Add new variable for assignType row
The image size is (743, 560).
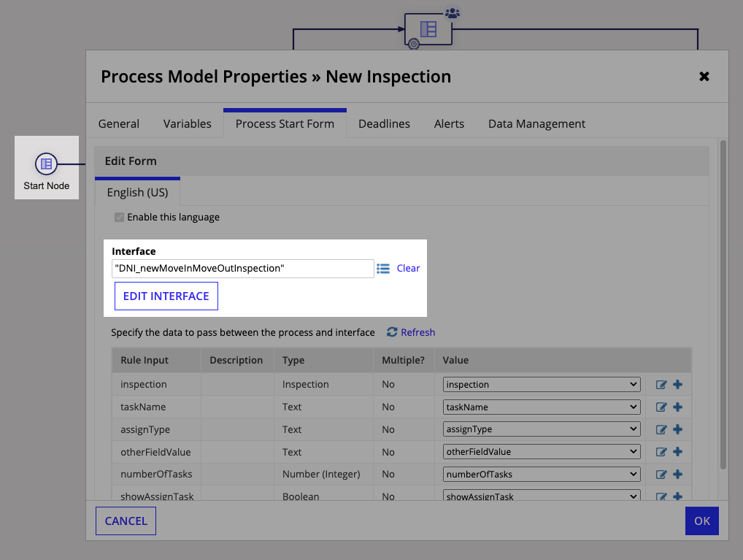(677, 429)
